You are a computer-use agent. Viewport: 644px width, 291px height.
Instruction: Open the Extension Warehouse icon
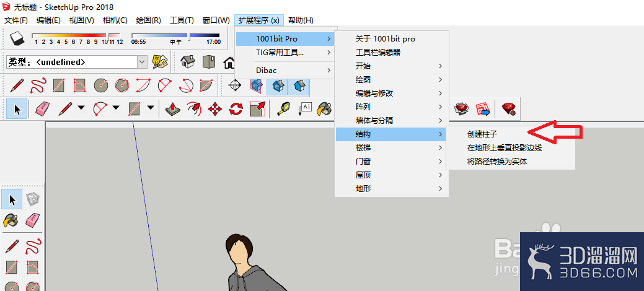[x=462, y=109]
